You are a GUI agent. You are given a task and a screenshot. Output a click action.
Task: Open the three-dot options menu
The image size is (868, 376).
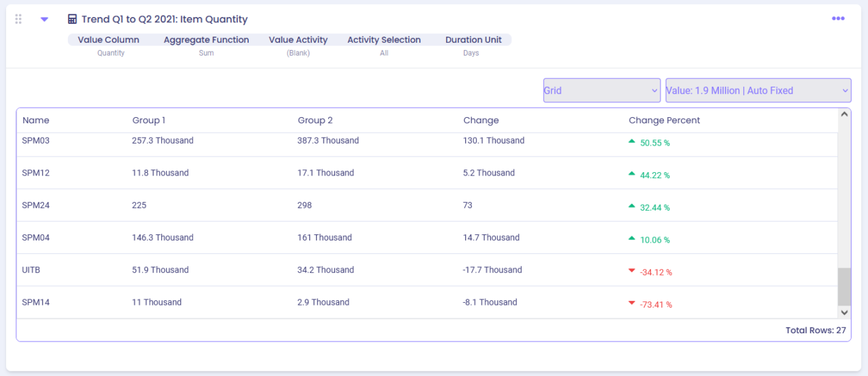click(838, 18)
